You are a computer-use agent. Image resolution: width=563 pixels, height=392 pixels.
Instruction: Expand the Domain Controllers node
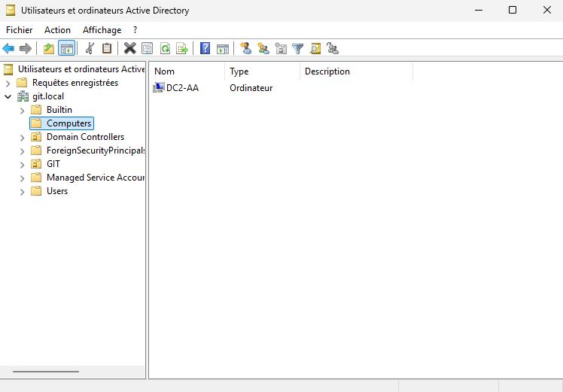click(23, 138)
